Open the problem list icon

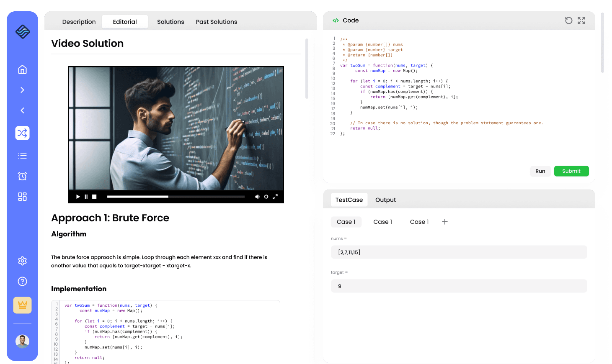point(22,155)
